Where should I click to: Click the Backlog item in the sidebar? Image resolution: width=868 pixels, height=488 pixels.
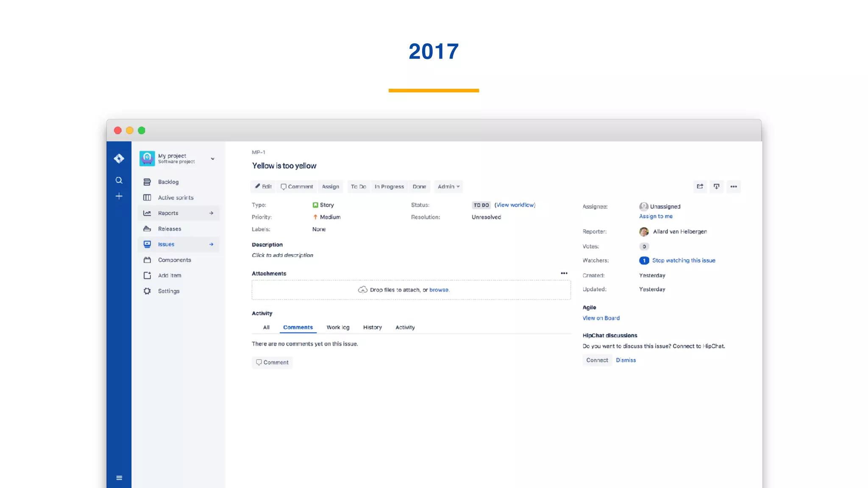168,182
